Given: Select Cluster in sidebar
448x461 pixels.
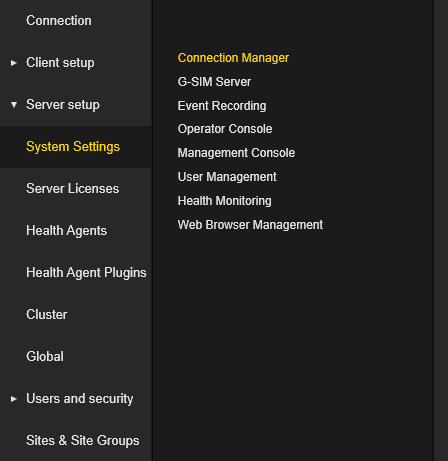Looking at the screenshot, I should (x=47, y=315).
